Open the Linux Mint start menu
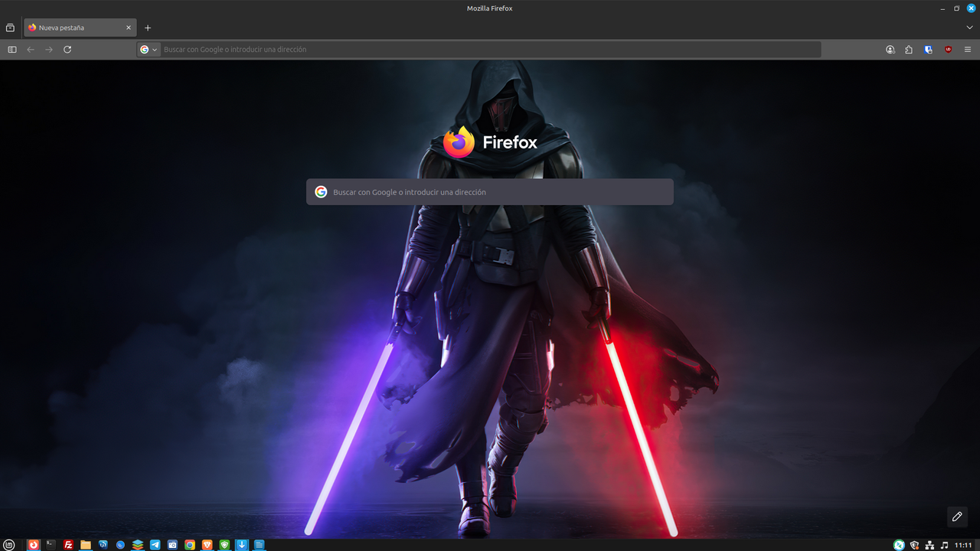980x551 pixels. coord(9,545)
